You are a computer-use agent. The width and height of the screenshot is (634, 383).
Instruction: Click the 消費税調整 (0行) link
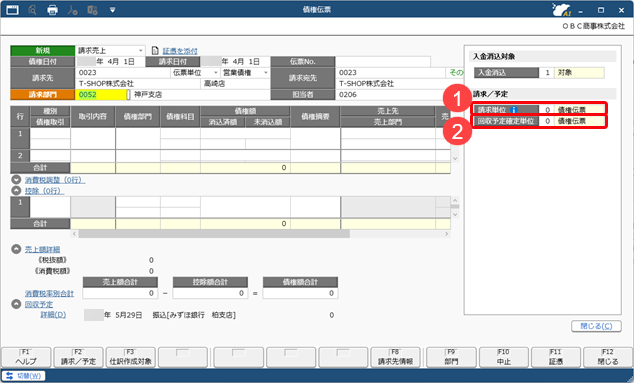55,180
